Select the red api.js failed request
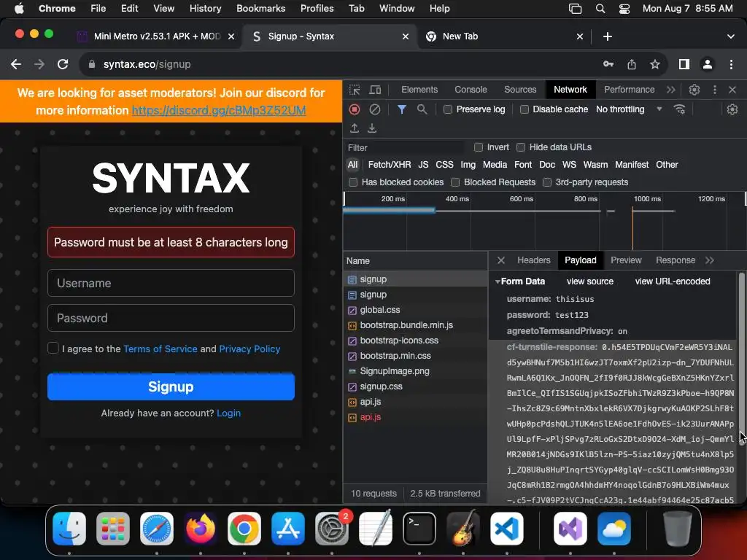Viewport: 747px width, 560px height. 371,417
